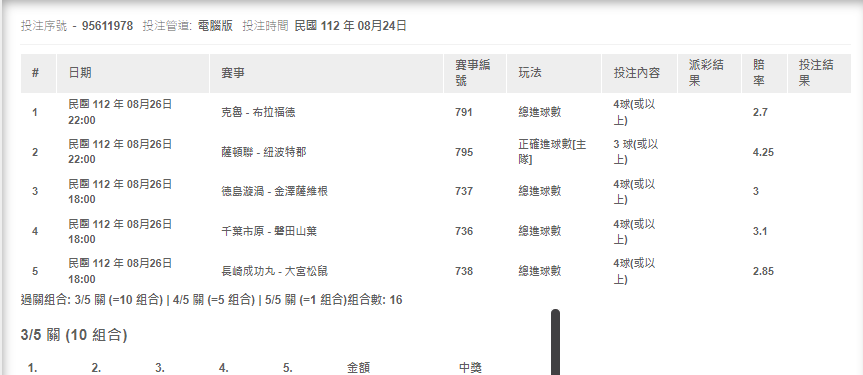Click odds value 4.25
The height and width of the screenshot is (375, 863).
coord(763,152)
